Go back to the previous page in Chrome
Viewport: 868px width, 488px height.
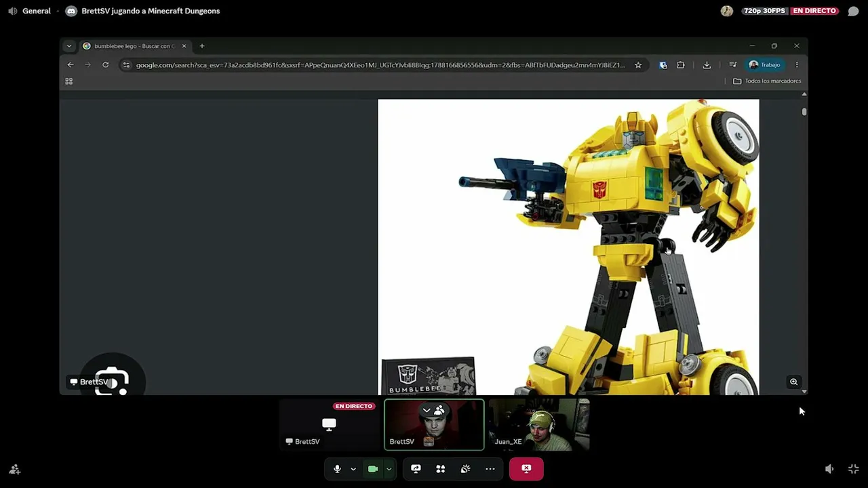[x=71, y=65]
